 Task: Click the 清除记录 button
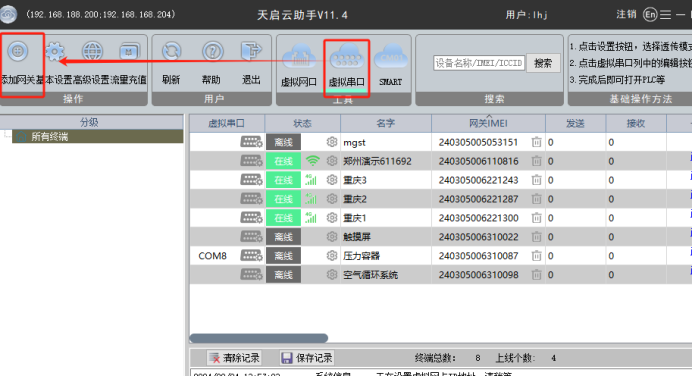[234, 357]
